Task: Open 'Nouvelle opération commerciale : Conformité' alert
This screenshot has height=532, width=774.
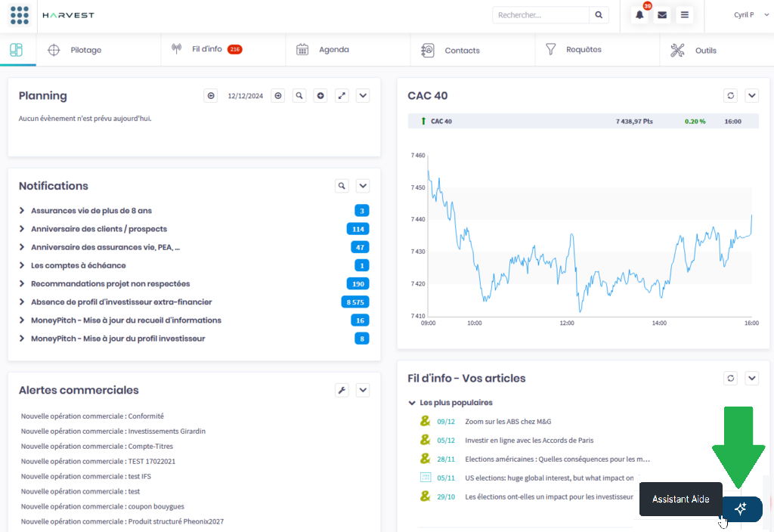Action: 92,416
